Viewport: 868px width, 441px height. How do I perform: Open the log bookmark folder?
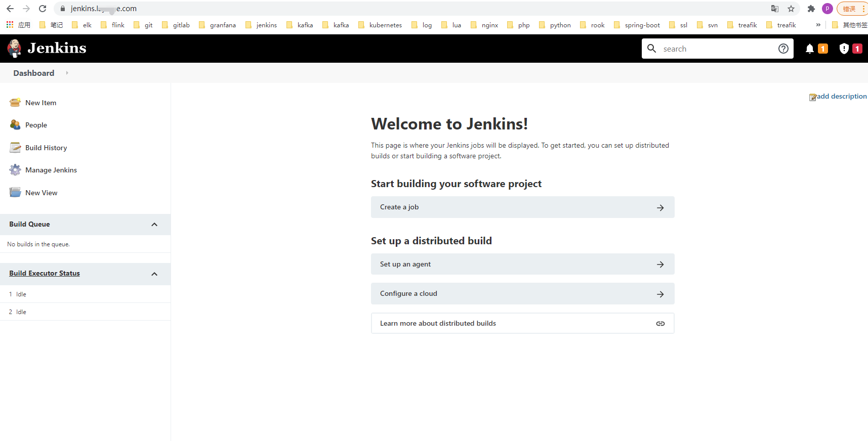[422, 25]
